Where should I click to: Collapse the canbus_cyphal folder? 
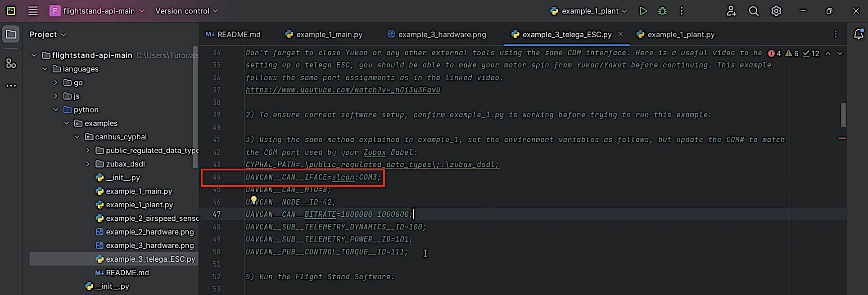77,137
